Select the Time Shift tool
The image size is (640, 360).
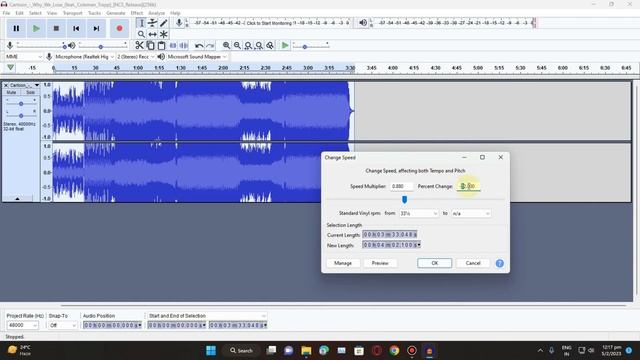point(152,34)
